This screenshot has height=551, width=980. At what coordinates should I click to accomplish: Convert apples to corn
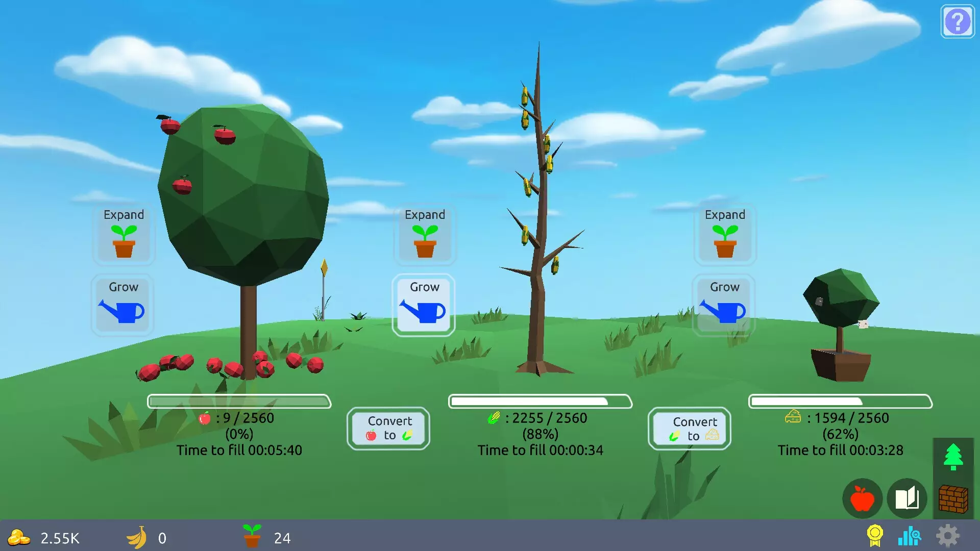[x=388, y=428]
